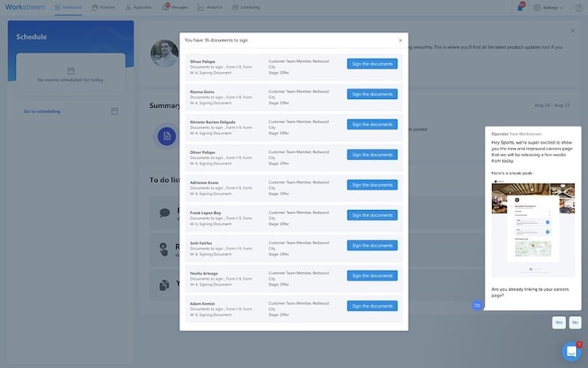This screenshot has height=368, width=588.
Task: Go to the Analytics tab
Action: (x=210, y=7)
